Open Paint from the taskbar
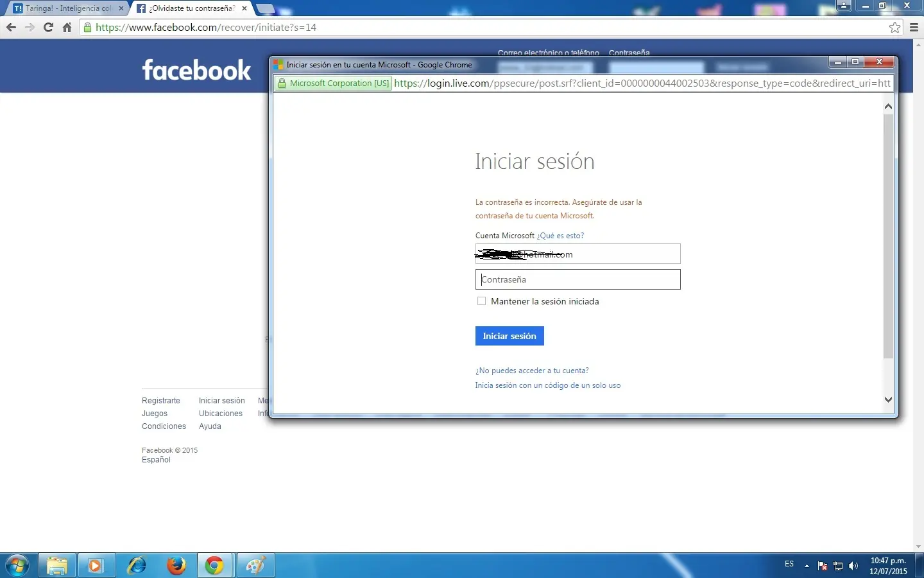Viewport: 924px width, 578px height. pos(255,566)
